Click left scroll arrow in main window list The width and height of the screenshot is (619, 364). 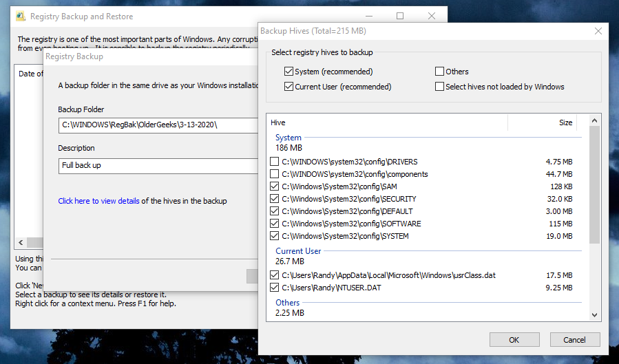point(21,242)
